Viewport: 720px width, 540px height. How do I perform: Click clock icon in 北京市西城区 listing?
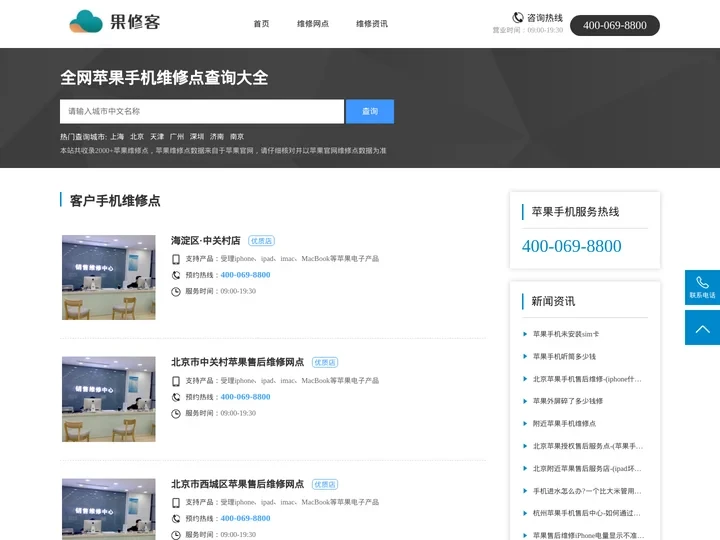[x=176, y=535]
